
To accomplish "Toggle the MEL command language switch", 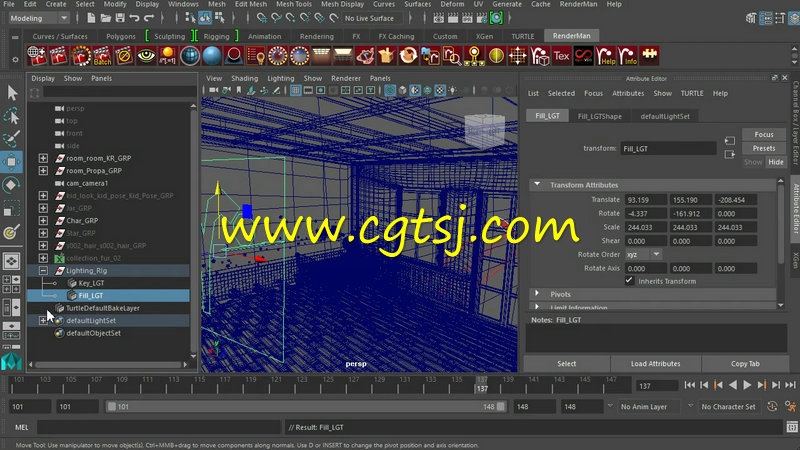I will click(21, 428).
